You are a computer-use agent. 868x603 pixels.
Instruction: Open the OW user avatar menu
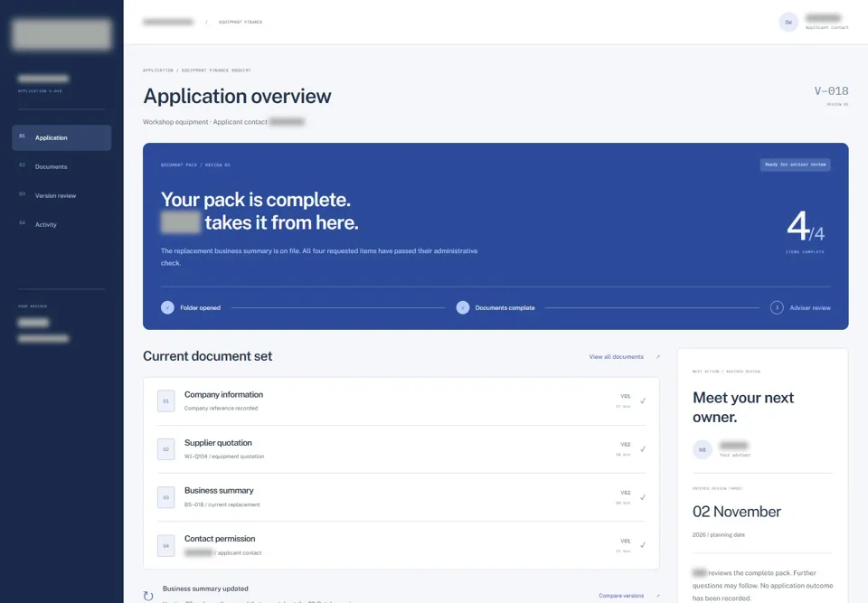[x=788, y=22]
